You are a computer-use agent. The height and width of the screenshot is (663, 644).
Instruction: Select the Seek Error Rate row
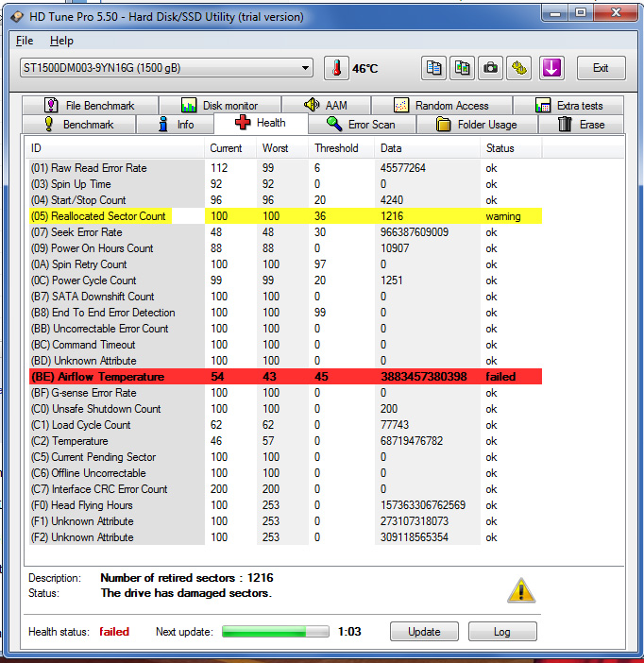pyautogui.click(x=285, y=232)
